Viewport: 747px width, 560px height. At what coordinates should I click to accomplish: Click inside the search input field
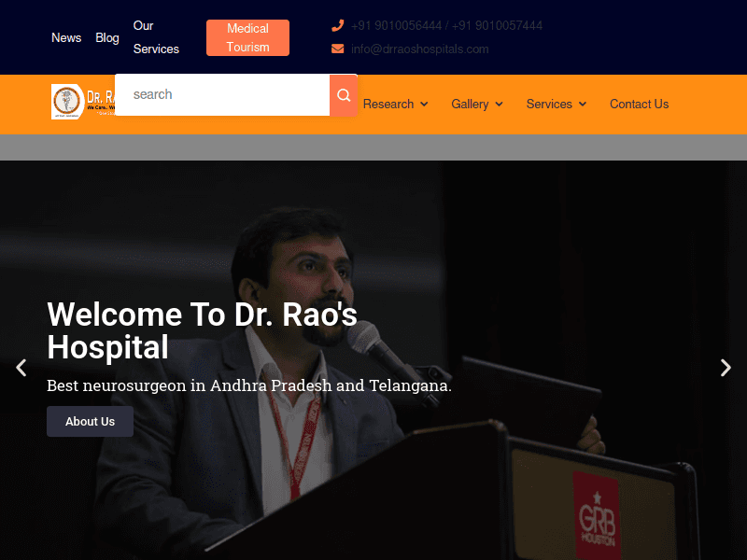pyautogui.click(x=224, y=94)
